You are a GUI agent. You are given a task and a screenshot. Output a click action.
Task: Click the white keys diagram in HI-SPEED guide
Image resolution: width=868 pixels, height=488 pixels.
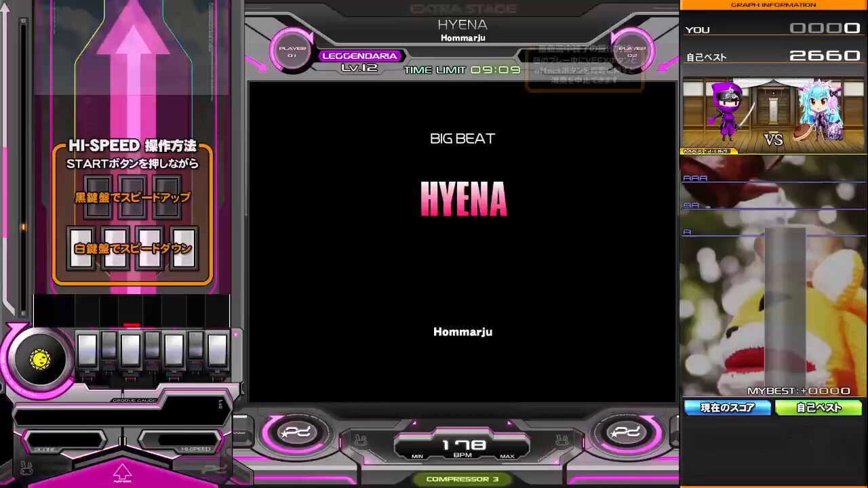coord(133,248)
